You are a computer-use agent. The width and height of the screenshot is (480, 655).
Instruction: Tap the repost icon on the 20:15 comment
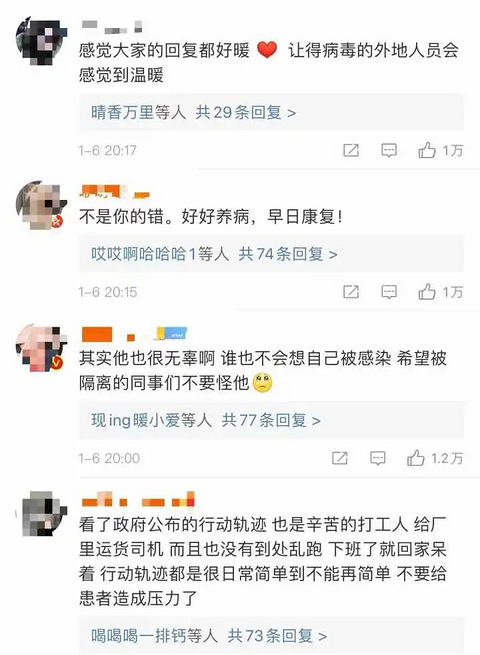point(351,292)
